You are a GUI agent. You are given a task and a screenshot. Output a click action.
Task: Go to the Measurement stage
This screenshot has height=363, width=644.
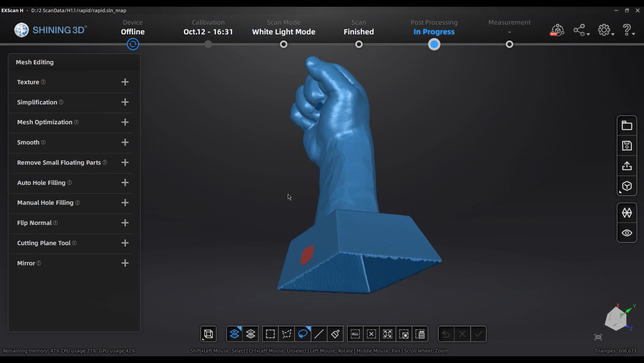tap(509, 44)
